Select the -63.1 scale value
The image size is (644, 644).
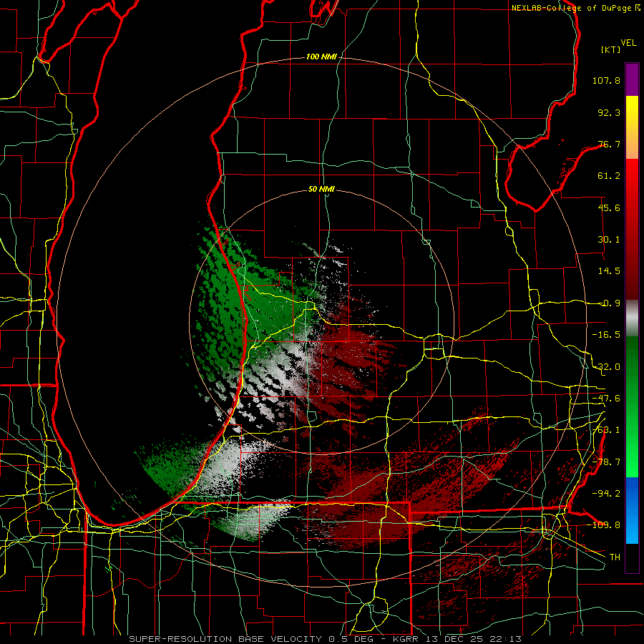tap(606, 430)
